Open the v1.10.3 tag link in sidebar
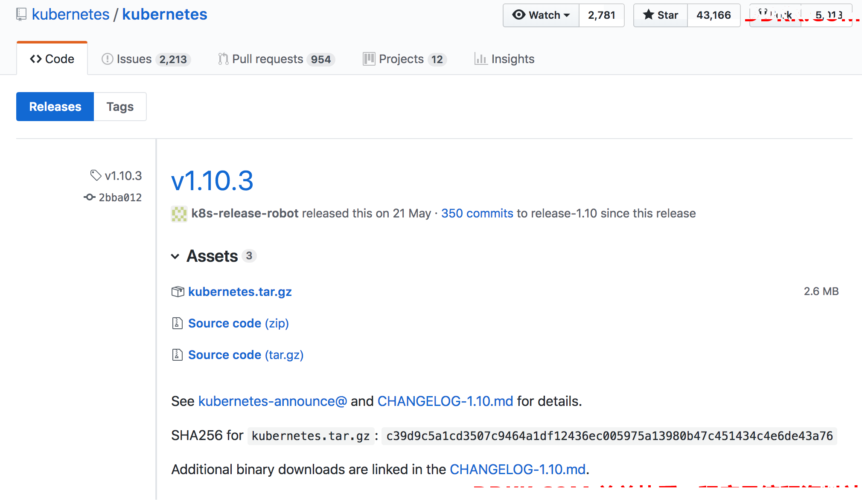This screenshot has width=862, height=504. point(123,176)
